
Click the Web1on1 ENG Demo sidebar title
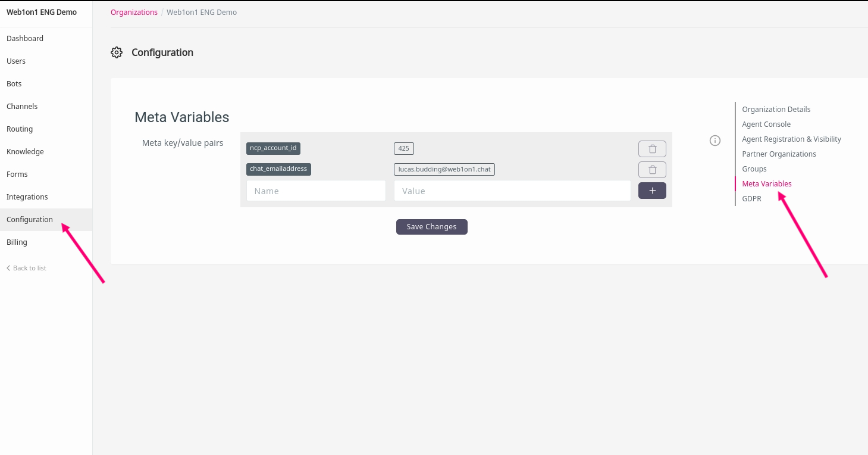[x=42, y=13]
